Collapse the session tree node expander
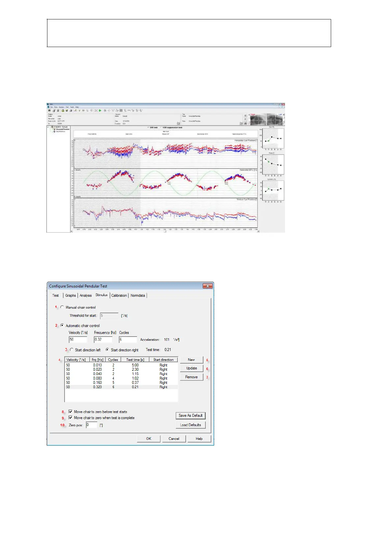Viewport: 392px width, 554px height. [48, 127]
